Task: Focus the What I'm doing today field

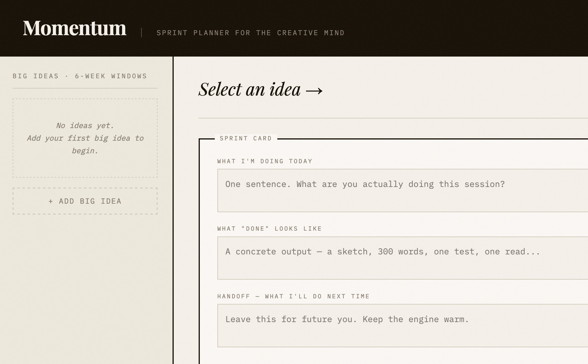Action: tap(403, 190)
